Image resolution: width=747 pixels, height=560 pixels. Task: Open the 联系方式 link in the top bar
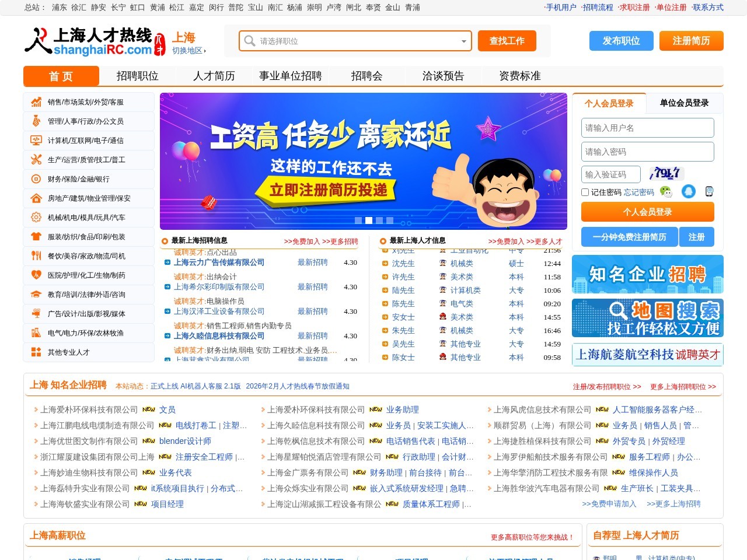pyautogui.click(x=708, y=8)
